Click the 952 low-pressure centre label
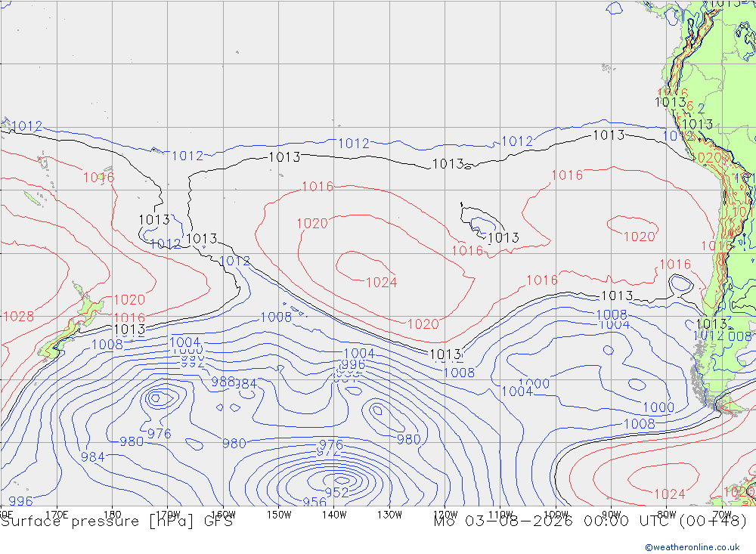The image size is (756, 554). (336, 492)
